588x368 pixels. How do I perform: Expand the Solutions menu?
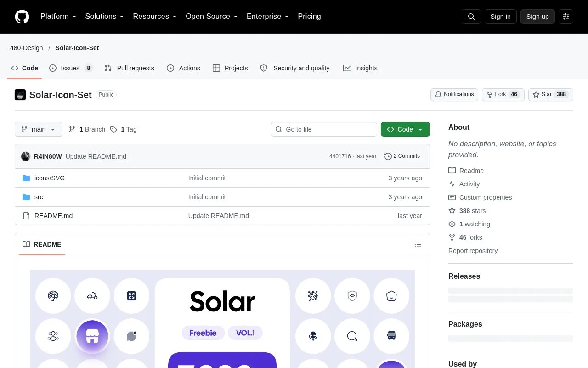104,17
